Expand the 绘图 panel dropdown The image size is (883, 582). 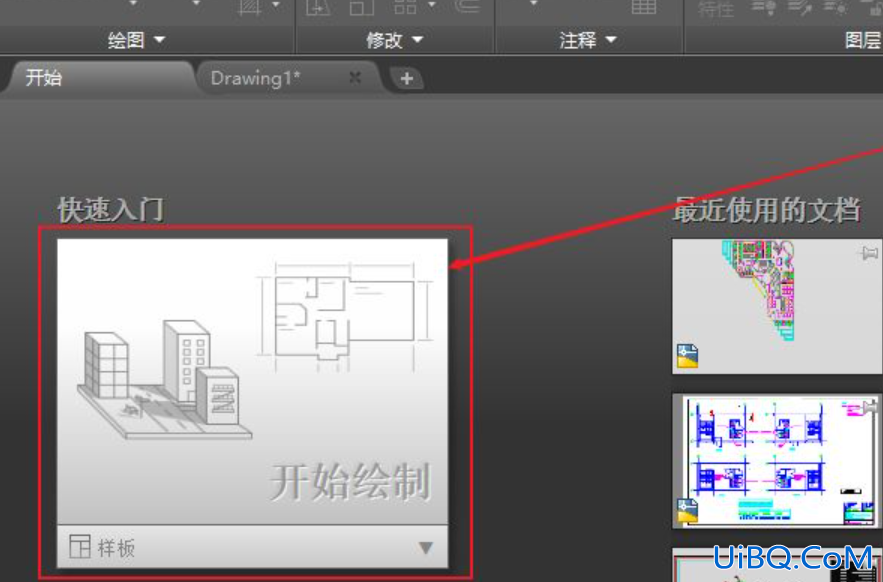[137, 40]
